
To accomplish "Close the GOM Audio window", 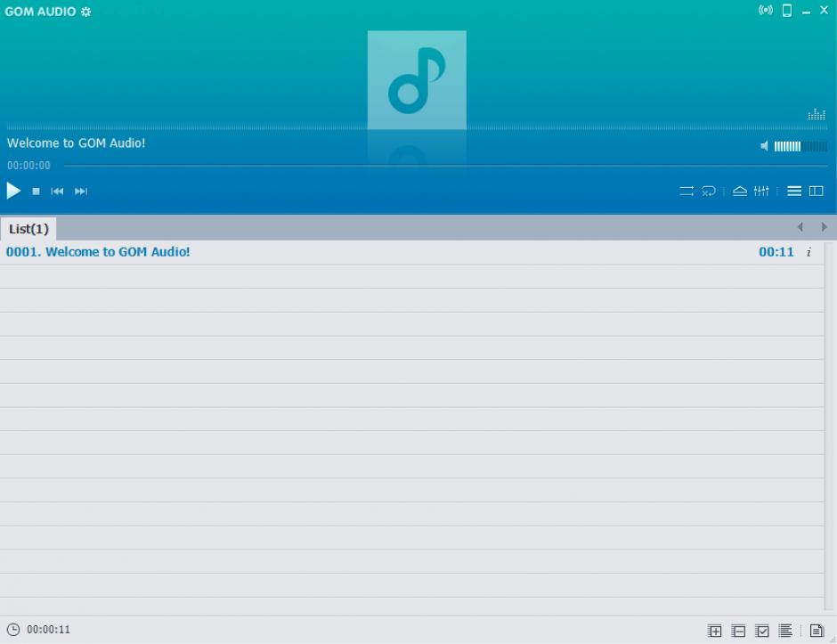I will [825, 10].
